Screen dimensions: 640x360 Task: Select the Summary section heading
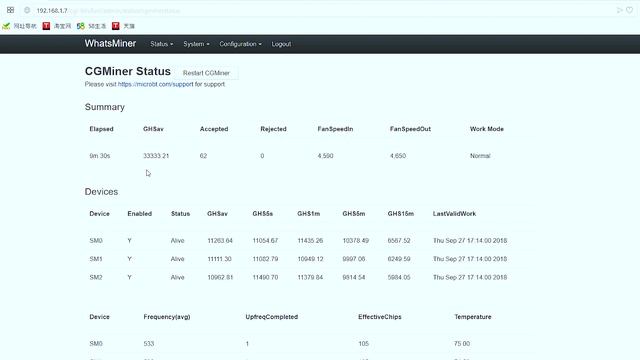(x=104, y=107)
